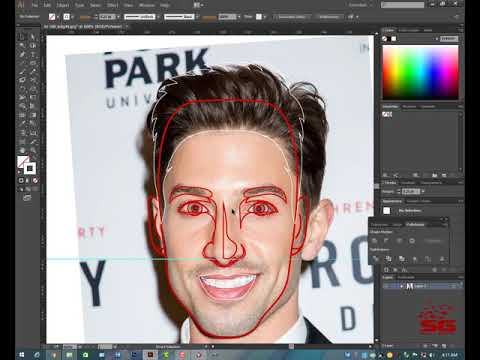Select the Gradient tool
The width and height of the screenshot is (480, 360).
33,115
